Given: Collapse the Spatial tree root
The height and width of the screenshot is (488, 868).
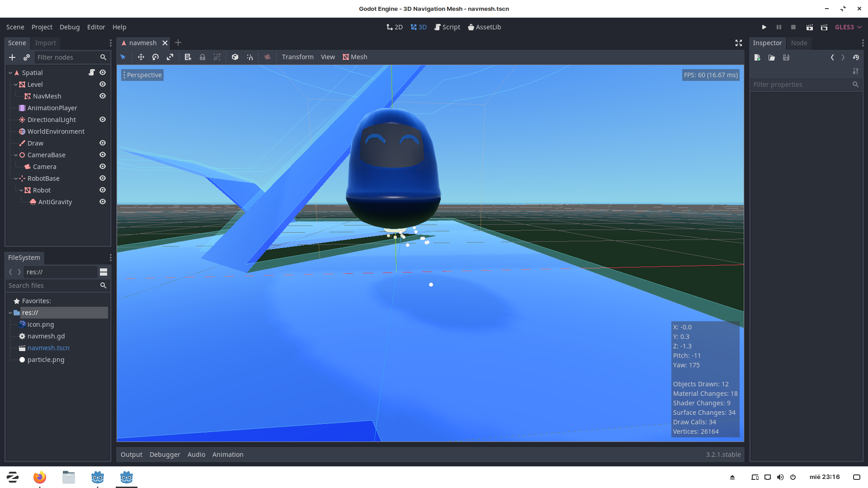Looking at the screenshot, I should click(10, 72).
